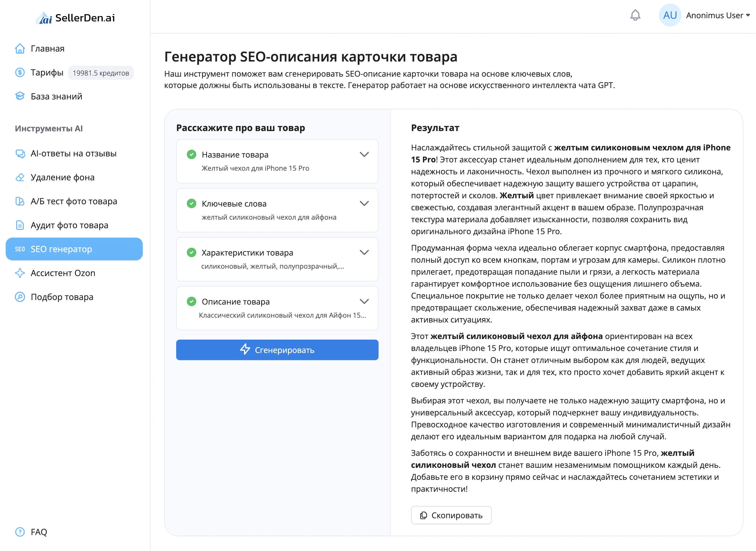The height and width of the screenshot is (551, 756).
Task: Click the Подбор товара search icon
Action: [20, 297]
